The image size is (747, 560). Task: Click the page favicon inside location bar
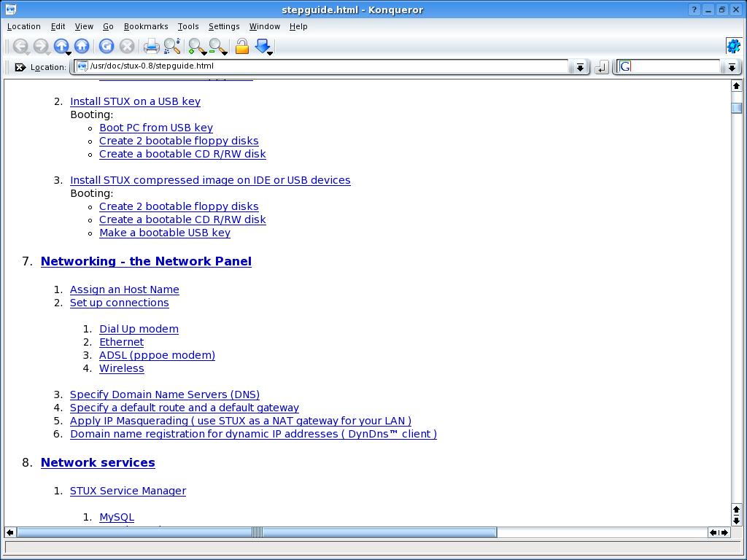point(82,66)
